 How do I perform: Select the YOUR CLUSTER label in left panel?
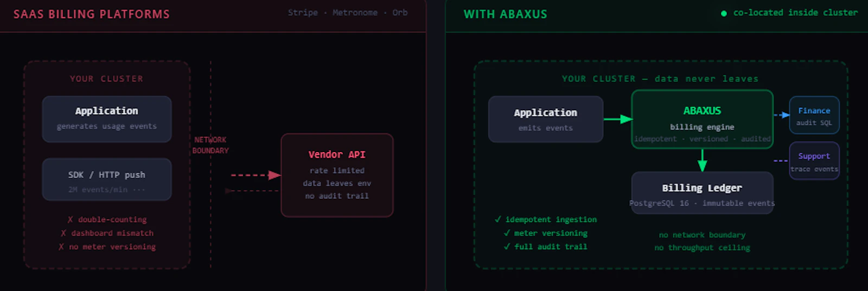point(106,79)
